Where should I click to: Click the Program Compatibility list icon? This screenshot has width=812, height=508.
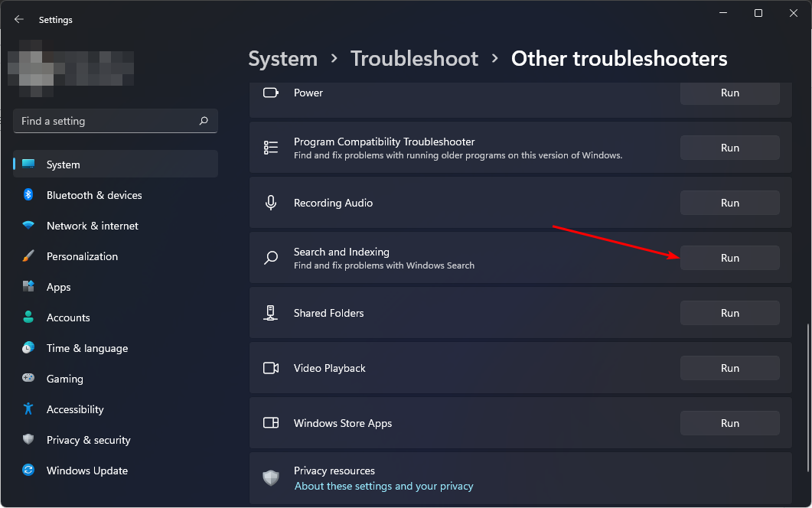click(x=271, y=148)
